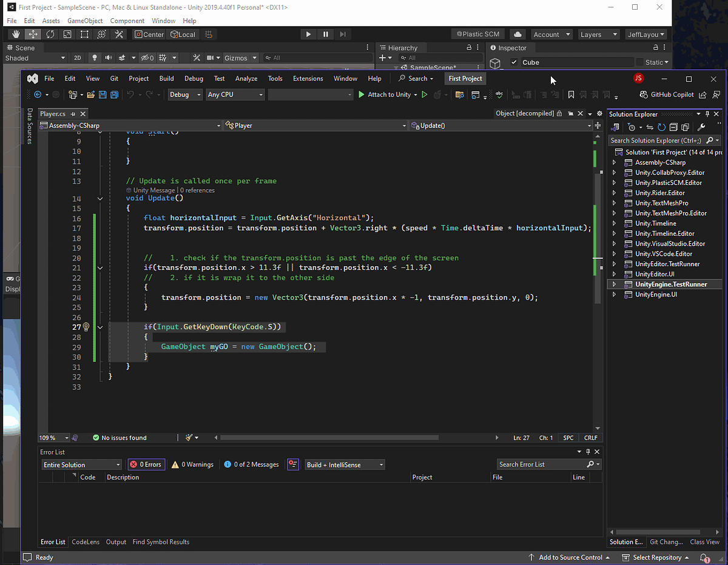Click the Attach to Unity button
Image resolution: width=728 pixels, height=565 pixels.
click(x=384, y=95)
